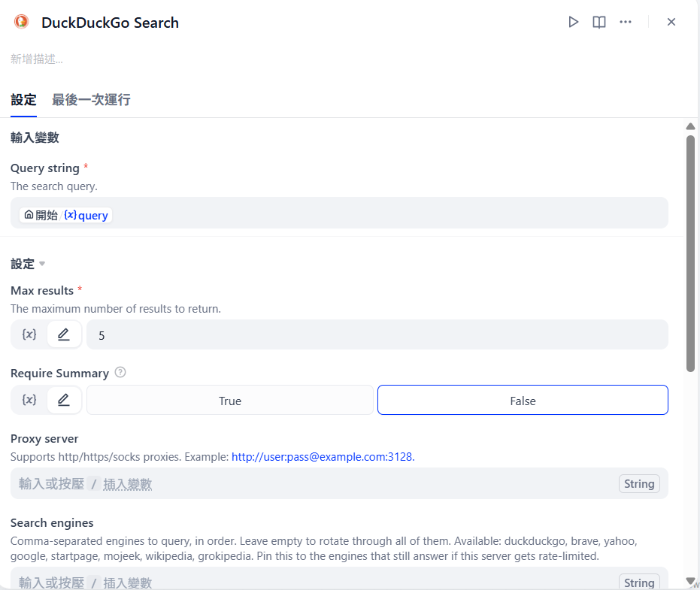Open the help documentation book icon
Image resolution: width=700 pixels, height=590 pixels.
click(599, 22)
